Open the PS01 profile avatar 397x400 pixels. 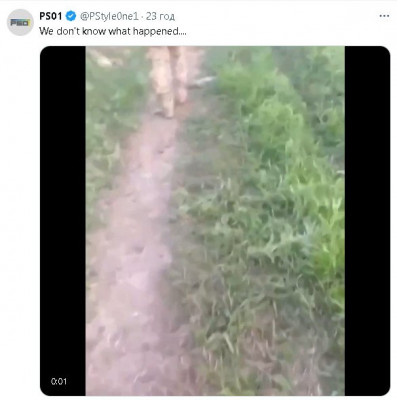click(20, 22)
